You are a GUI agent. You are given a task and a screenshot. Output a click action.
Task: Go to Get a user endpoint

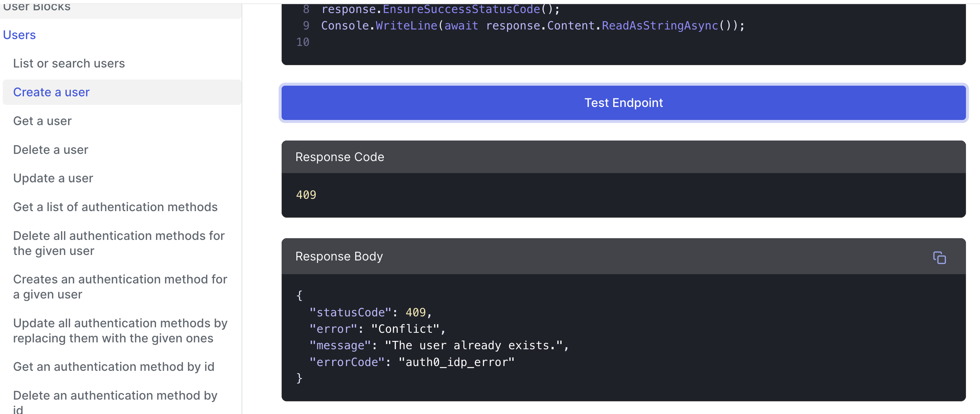[x=42, y=121]
